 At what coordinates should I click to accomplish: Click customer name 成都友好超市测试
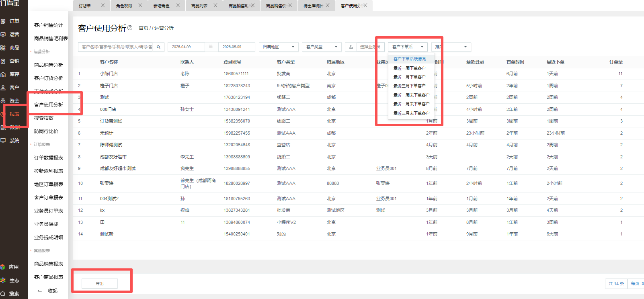(118, 169)
